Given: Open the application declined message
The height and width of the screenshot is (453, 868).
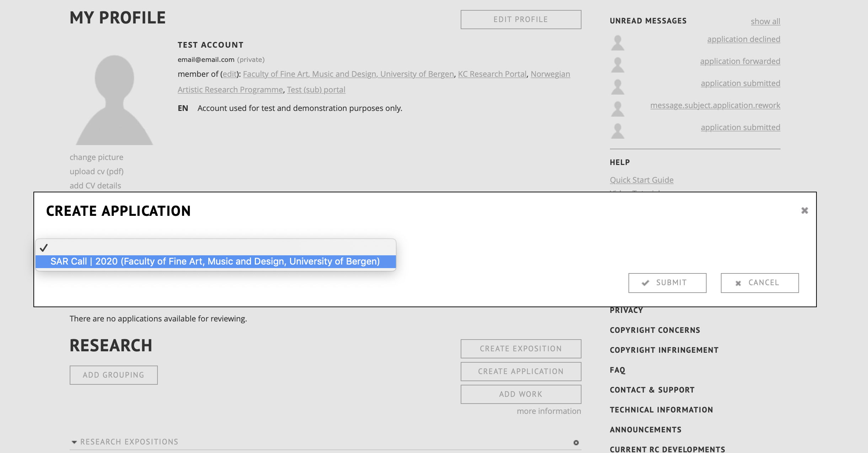Looking at the screenshot, I should pyautogui.click(x=743, y=39).
